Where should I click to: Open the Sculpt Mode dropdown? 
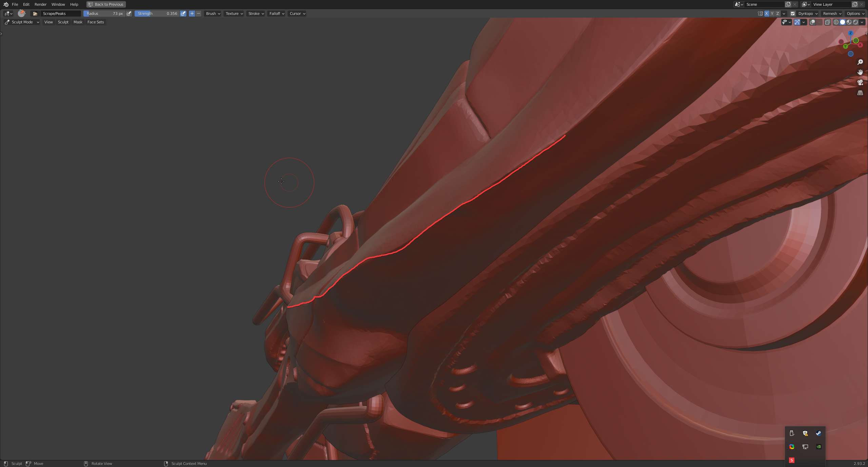click(x=22, y=22)
